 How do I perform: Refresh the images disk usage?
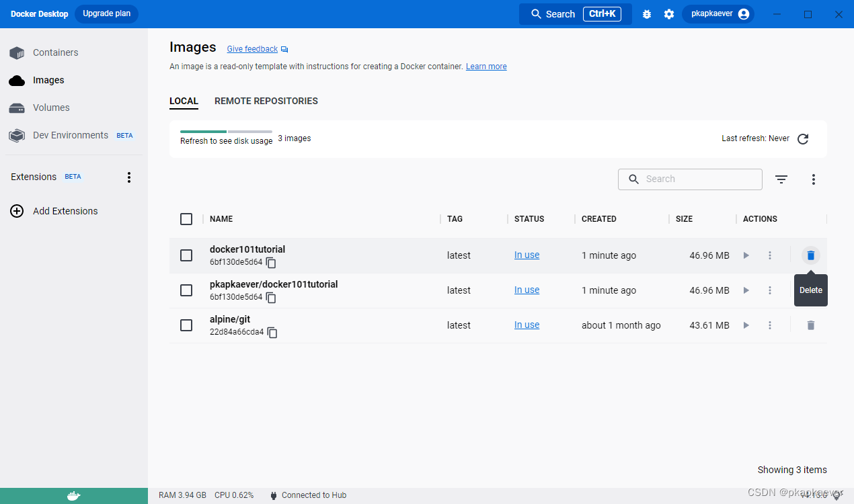click(803, 139)
